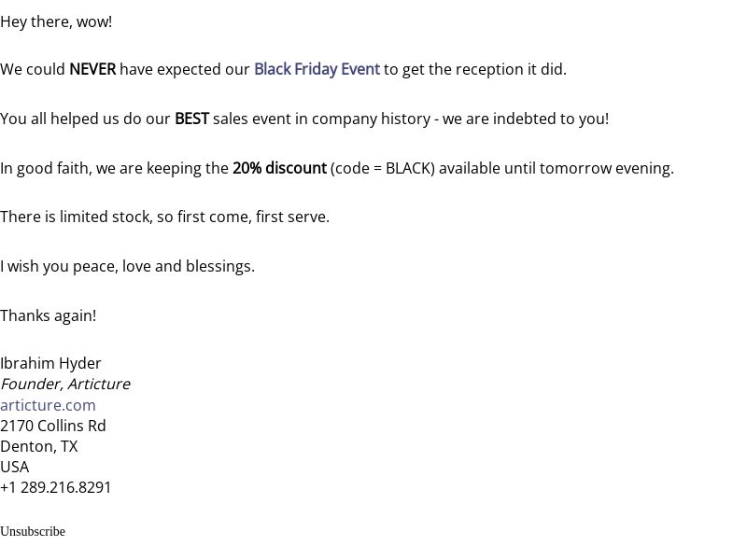The image size is (747, 560).
Task: Click the bold word BEST
Action: [x=191, y=119]
